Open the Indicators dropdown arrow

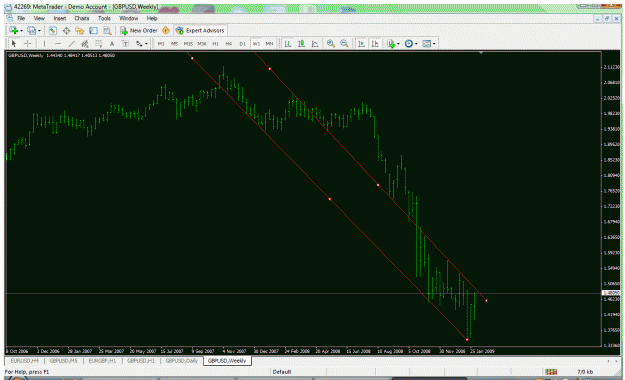[x=398, y=44]
